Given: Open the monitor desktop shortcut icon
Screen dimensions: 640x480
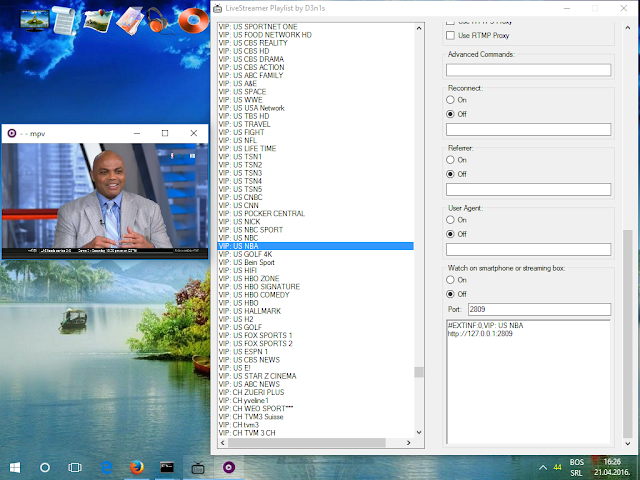Looking at the screenshot, I should pyautogui.click(x=35, y=20).
